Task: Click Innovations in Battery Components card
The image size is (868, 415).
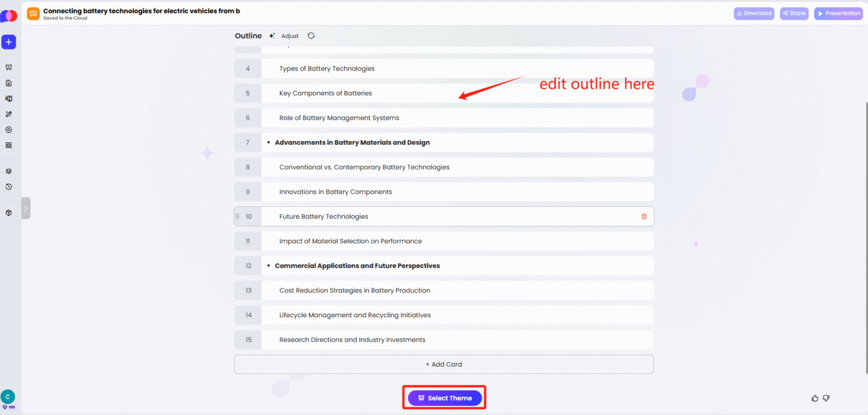Action: [x=444, y=192]
